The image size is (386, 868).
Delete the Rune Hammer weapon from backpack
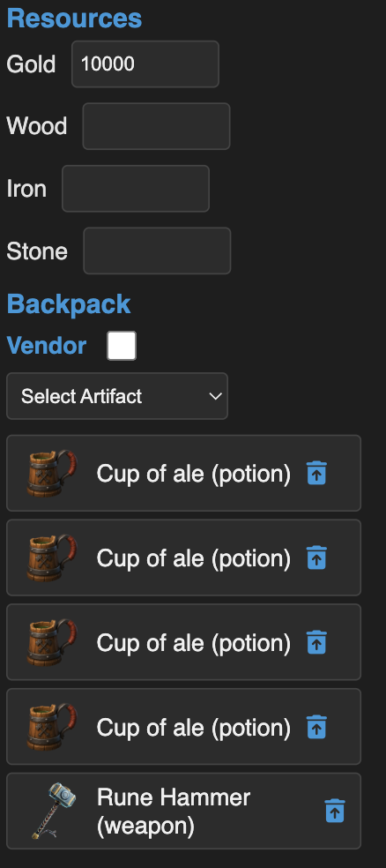[x=335, y=811]
